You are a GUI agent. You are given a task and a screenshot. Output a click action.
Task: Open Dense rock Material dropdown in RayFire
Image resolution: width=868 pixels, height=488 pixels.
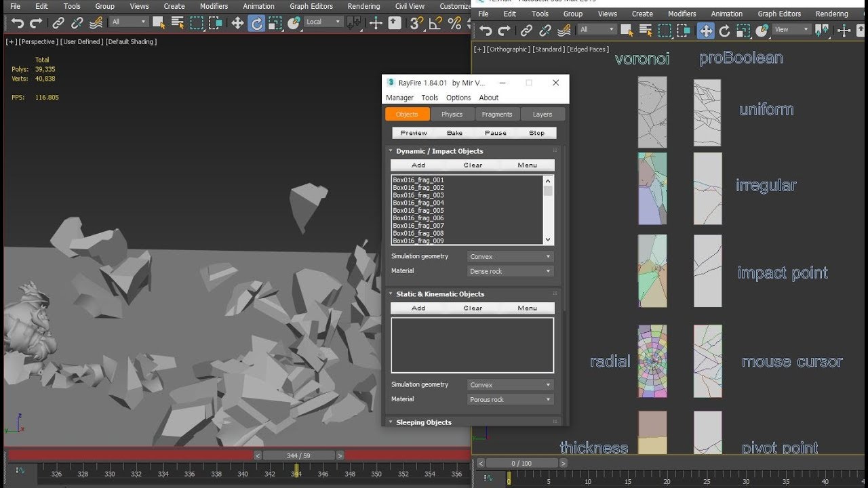coord(511,271)
